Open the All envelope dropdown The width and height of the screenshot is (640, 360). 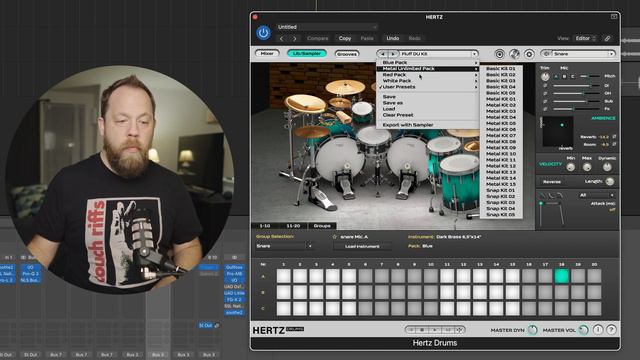pos(596,195)
